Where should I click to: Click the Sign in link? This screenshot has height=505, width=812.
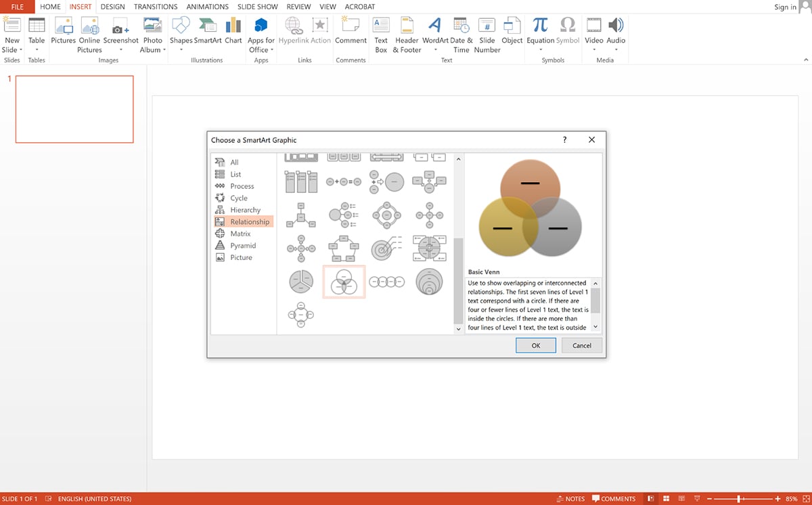pos(785,7)
